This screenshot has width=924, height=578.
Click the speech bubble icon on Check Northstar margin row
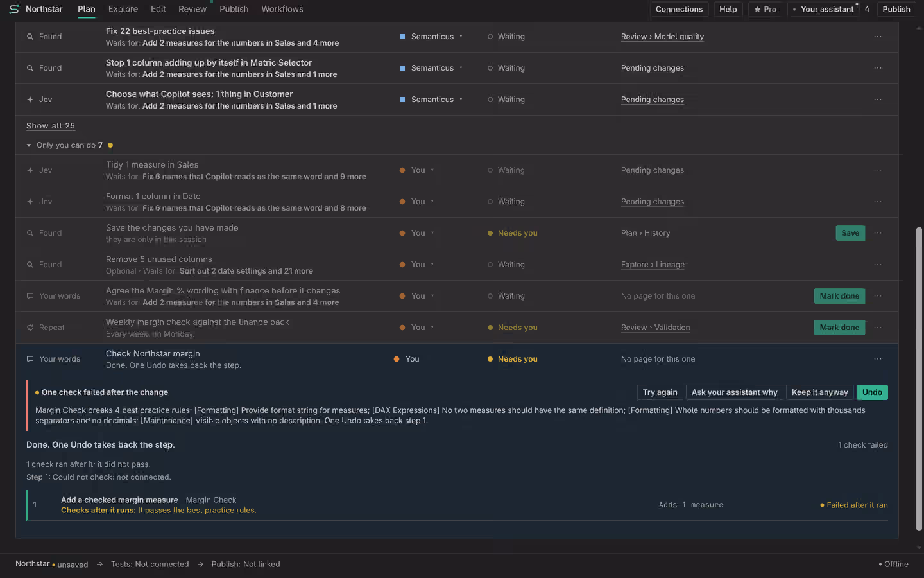coord(30,359)
